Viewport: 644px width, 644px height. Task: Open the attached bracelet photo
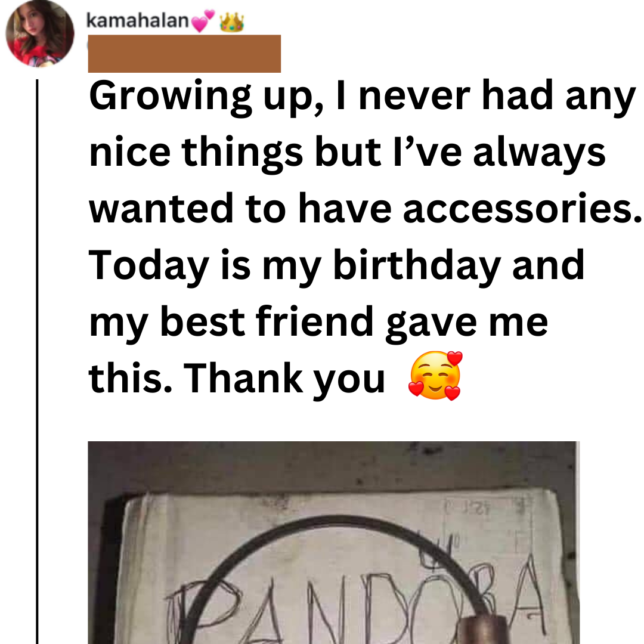(333, 543)
